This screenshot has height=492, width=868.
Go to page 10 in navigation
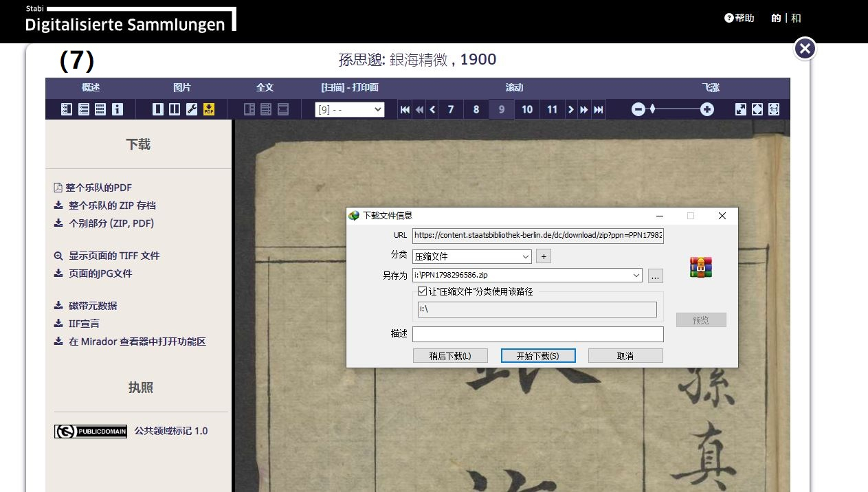(527, 109)
